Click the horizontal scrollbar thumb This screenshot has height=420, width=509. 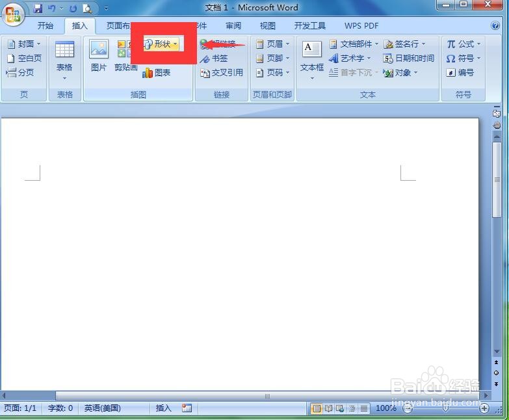coord(267,396)
